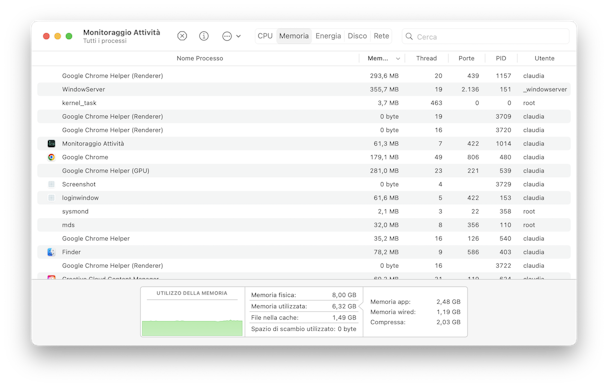The height and width of the screenshot is (387, 608).
Task: Toggle sort arrow on Memory column
Action: [x=398, y=59]
